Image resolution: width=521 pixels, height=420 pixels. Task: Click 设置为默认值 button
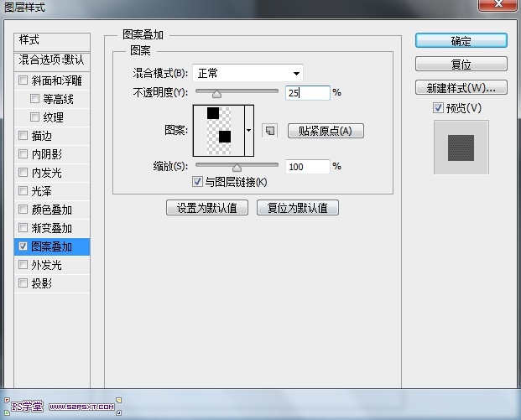point(207,208)
